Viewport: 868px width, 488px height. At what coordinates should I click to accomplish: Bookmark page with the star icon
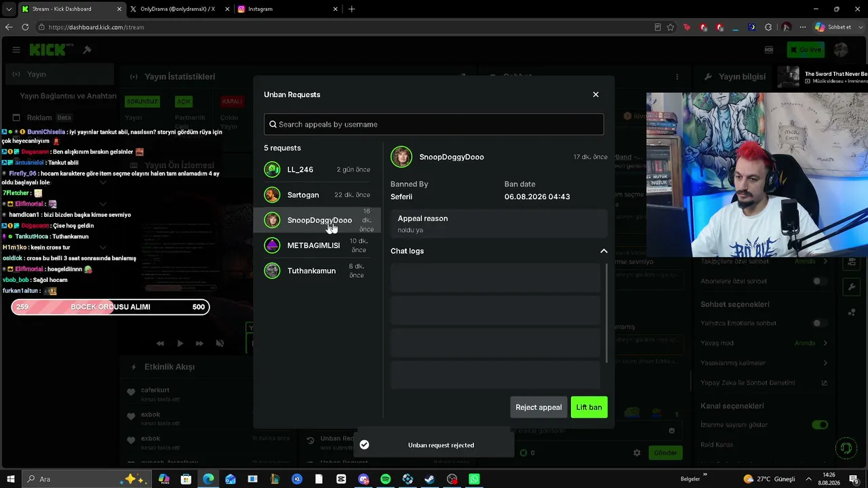coord(671,27)
